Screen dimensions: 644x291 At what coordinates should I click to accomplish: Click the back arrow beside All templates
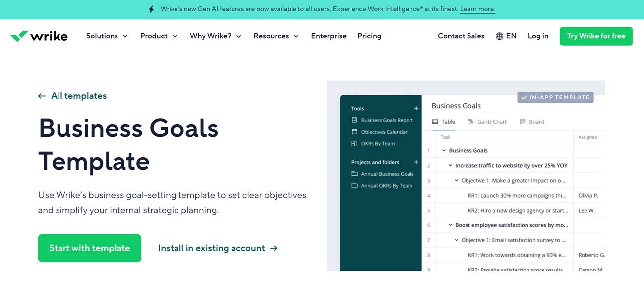tap(42, 96)
